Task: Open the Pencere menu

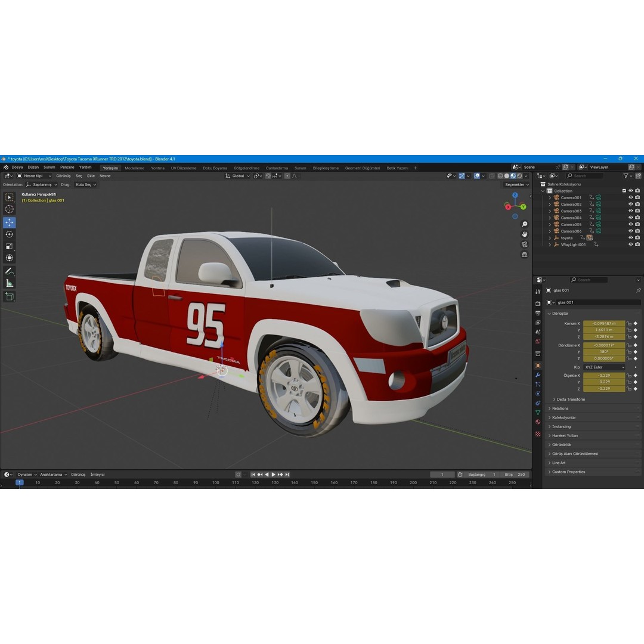Action: [x=67, y=167]
